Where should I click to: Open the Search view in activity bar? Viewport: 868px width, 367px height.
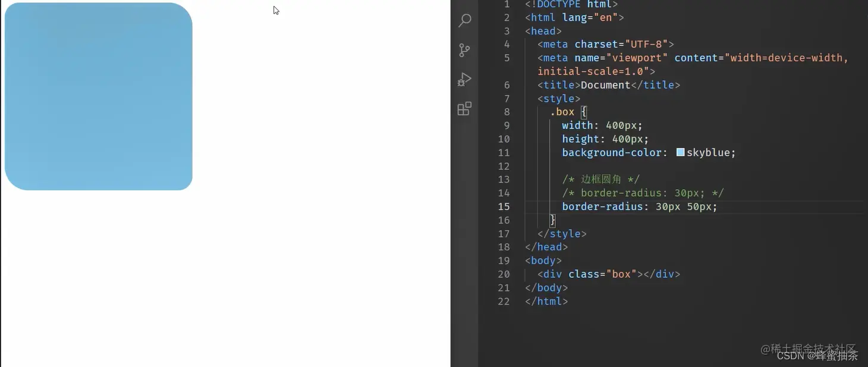[x=465, y=21]
